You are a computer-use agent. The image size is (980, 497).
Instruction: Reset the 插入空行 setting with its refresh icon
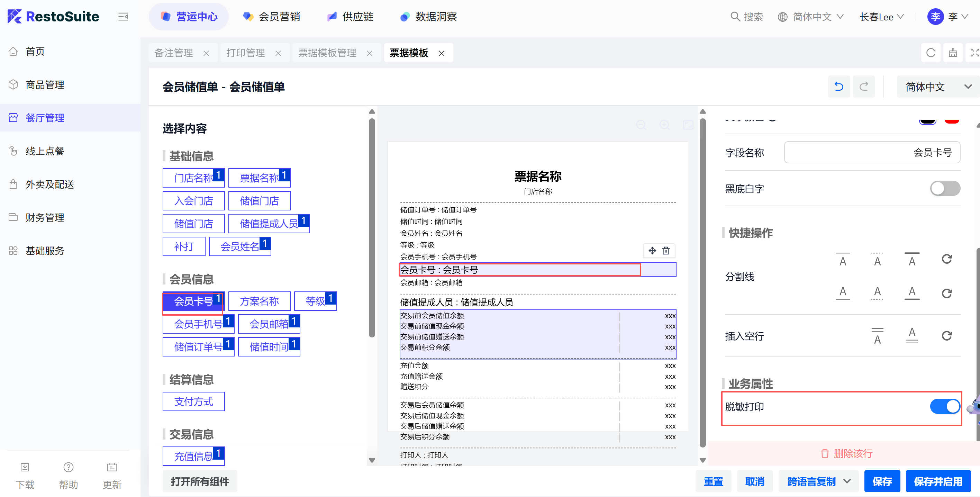click(x=946, y=336)
